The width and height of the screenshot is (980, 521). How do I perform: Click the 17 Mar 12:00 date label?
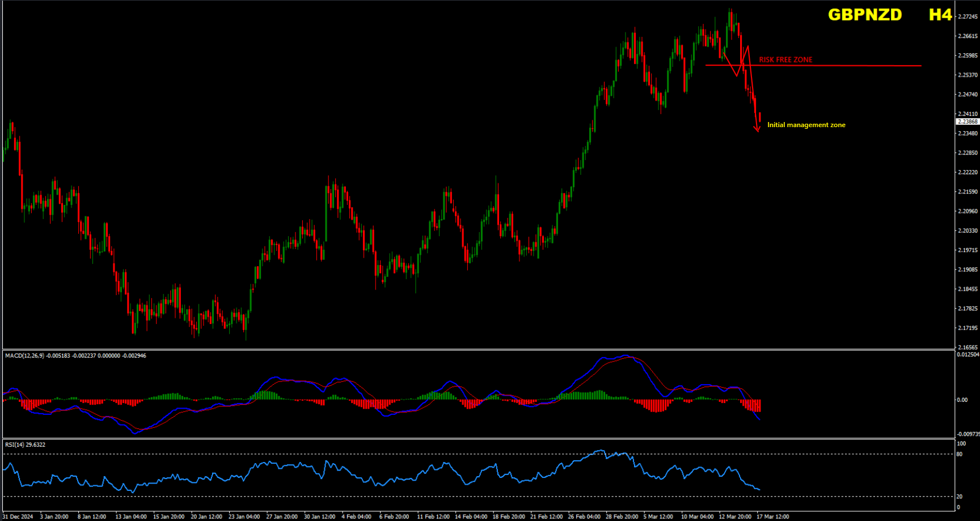click(x=773, y=516)
